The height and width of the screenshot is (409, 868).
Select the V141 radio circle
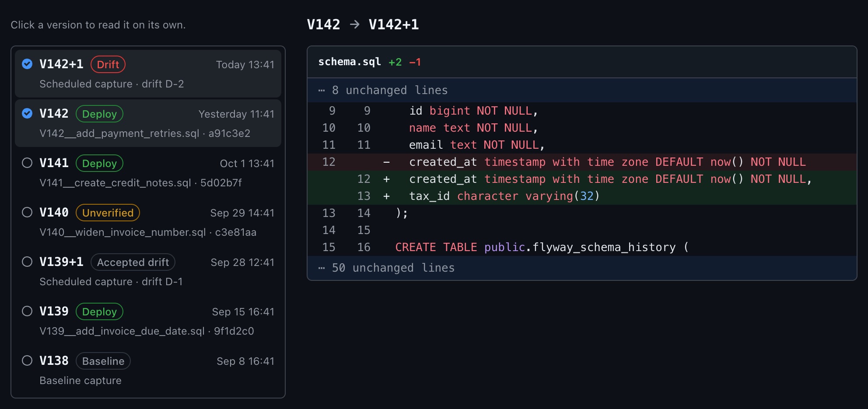(27, 163)
